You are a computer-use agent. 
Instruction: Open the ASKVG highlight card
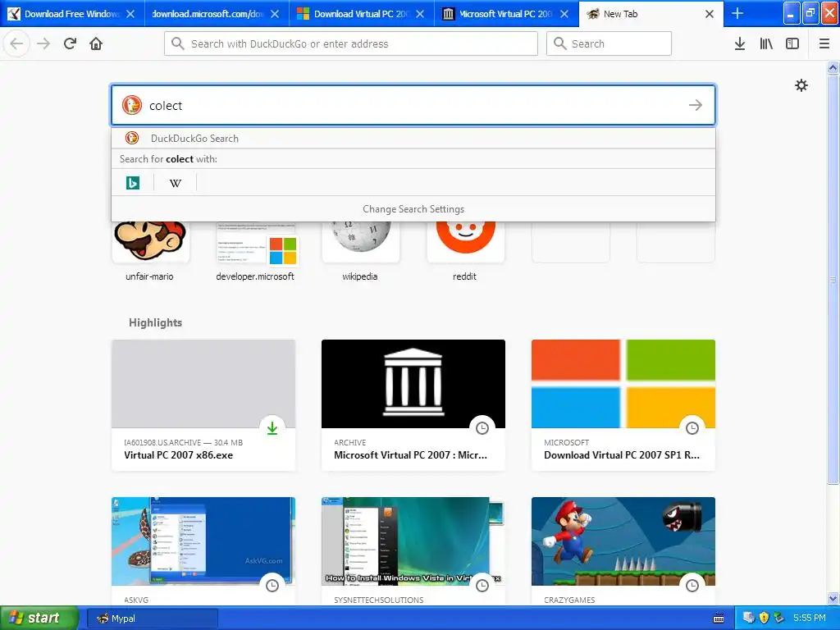tap(203, 552)
